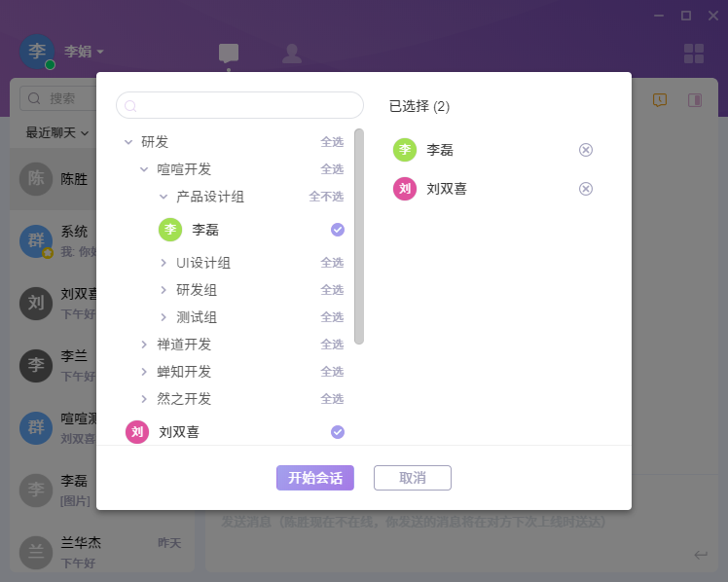This screenshot has width=728, height=582.
Task: Open 李娟 user status menu
Action: pos(85,52)
